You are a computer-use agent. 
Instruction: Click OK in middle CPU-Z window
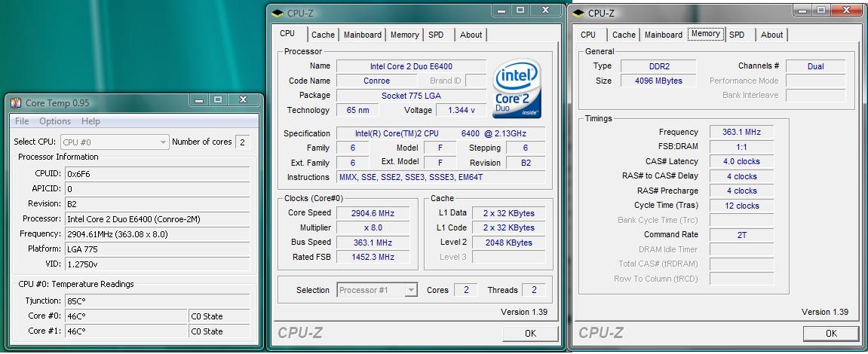[530, 334]
